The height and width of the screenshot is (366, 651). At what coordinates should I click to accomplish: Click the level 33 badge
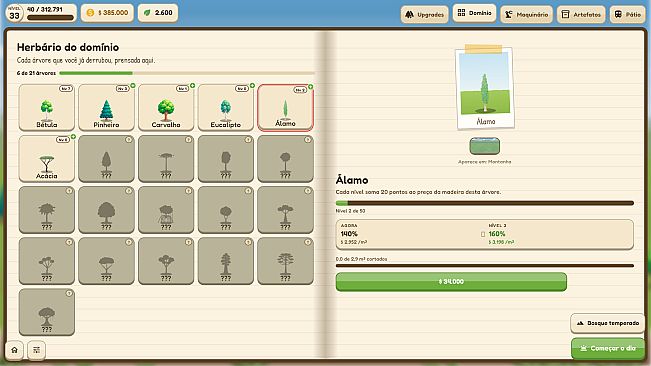(14, 14)
